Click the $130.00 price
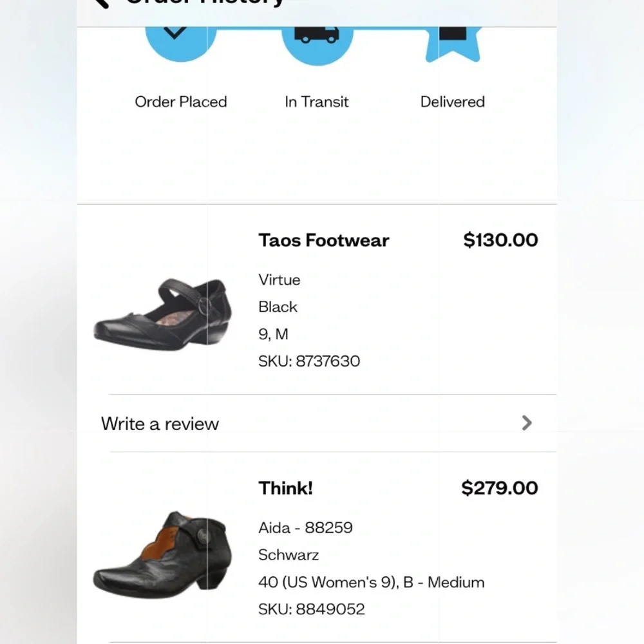The image size is (644, 644). click(x=500, y=240)
